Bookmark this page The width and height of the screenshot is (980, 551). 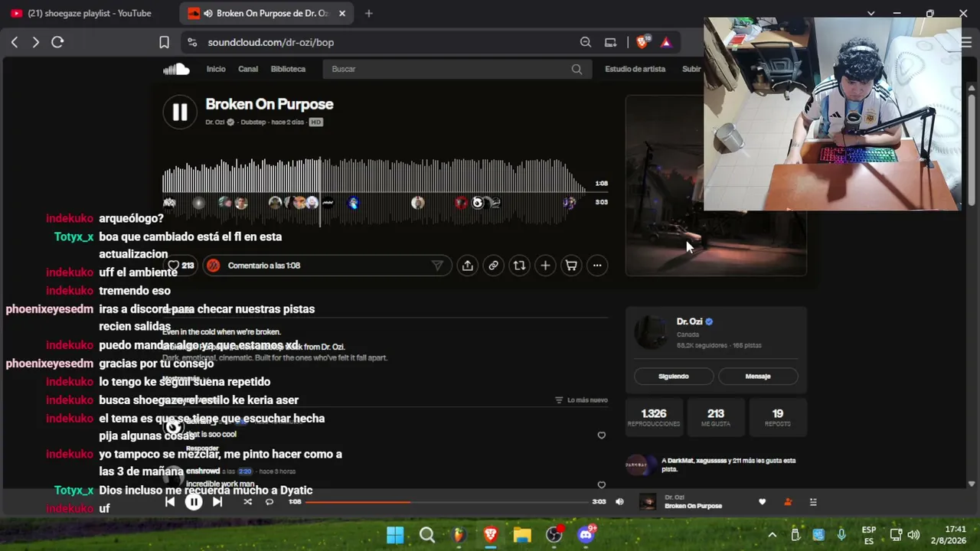pos(164,42)
